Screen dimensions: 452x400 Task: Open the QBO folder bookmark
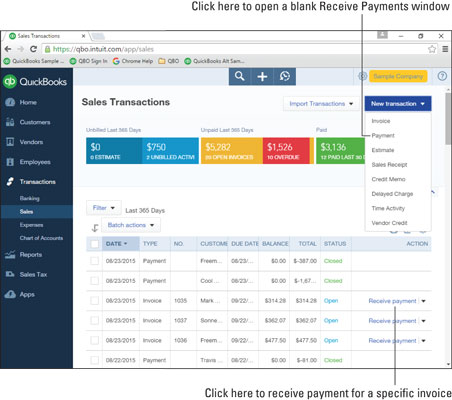[169, 61]
